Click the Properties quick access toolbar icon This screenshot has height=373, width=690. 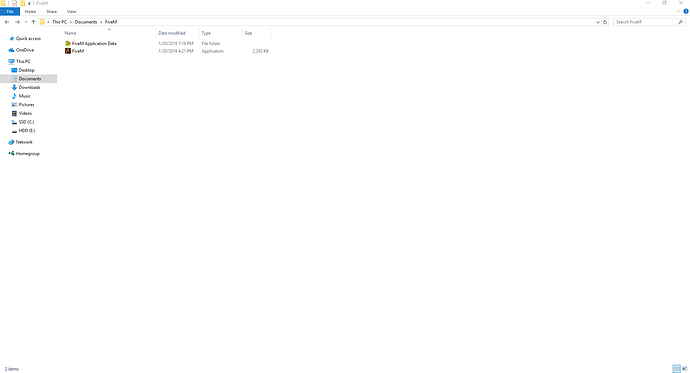(14, 3)
